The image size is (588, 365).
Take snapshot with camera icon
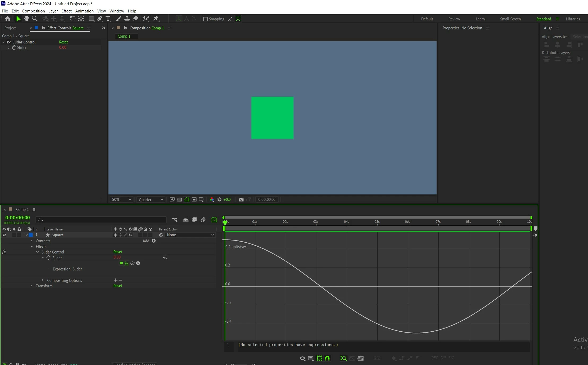pyautogui.click(x=241, y=199)
